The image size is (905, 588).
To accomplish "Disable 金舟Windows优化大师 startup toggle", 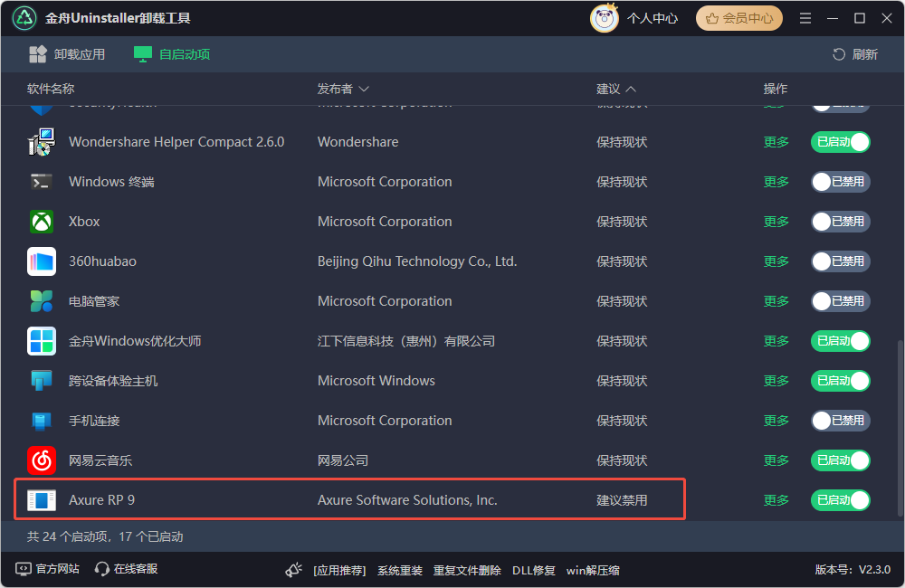I will 841,341.
